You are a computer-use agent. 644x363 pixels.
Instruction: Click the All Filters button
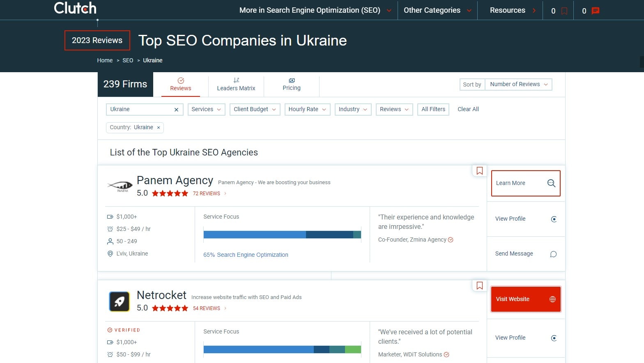point(433,110)
